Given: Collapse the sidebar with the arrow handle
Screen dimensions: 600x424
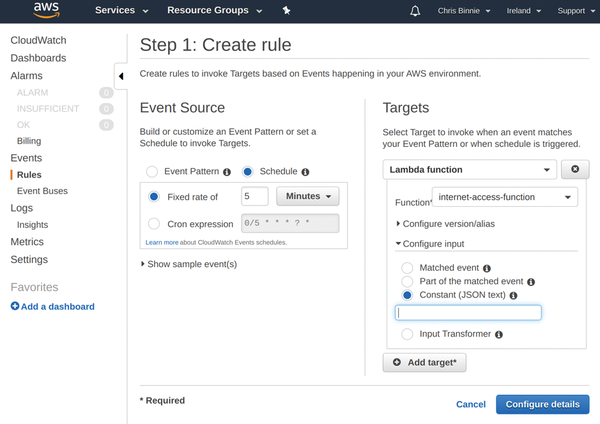Looking at the screenshot, I should [121, 76].
